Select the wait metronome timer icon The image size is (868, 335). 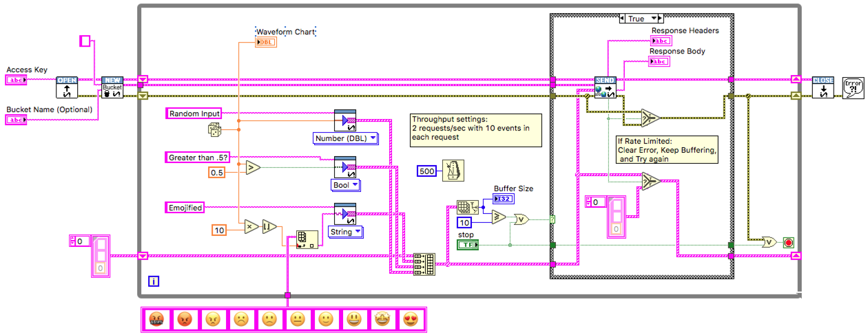click(x=453, y=171)
